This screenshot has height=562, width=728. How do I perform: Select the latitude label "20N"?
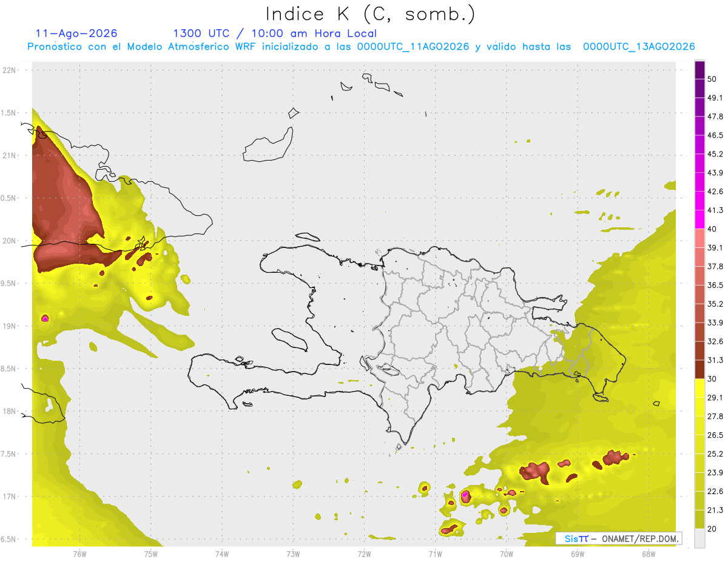coord(10,241)
